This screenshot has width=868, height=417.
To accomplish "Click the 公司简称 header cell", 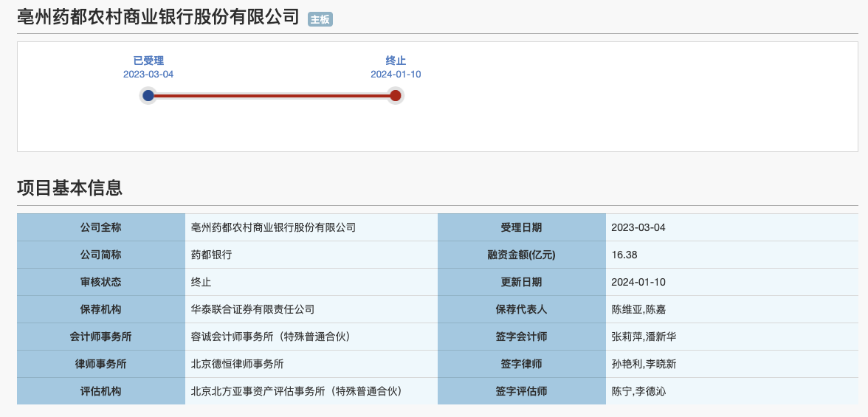I will (100, 255).
